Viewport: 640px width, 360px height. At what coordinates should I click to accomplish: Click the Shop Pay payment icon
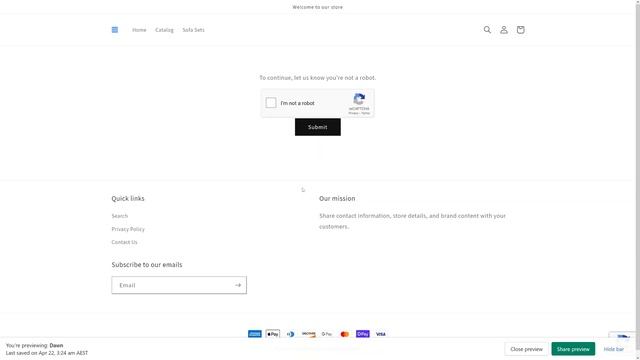point(362,334)
